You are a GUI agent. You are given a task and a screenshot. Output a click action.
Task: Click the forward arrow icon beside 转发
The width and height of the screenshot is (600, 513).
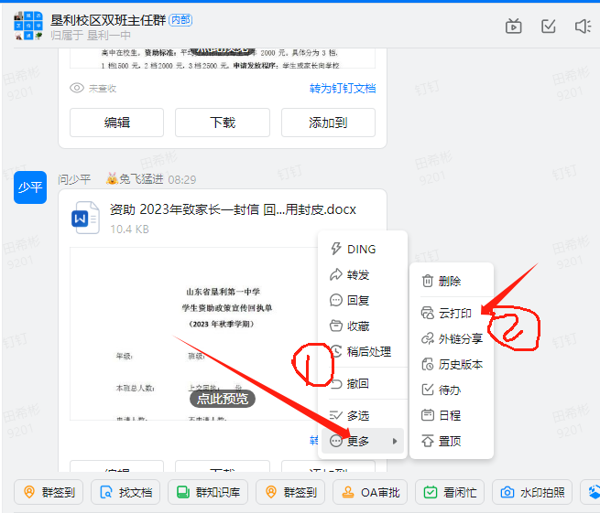(336, 275)
